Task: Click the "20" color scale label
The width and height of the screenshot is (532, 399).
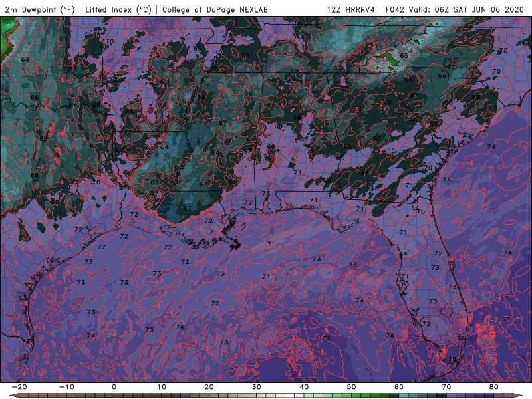Action: coord(209,387)
